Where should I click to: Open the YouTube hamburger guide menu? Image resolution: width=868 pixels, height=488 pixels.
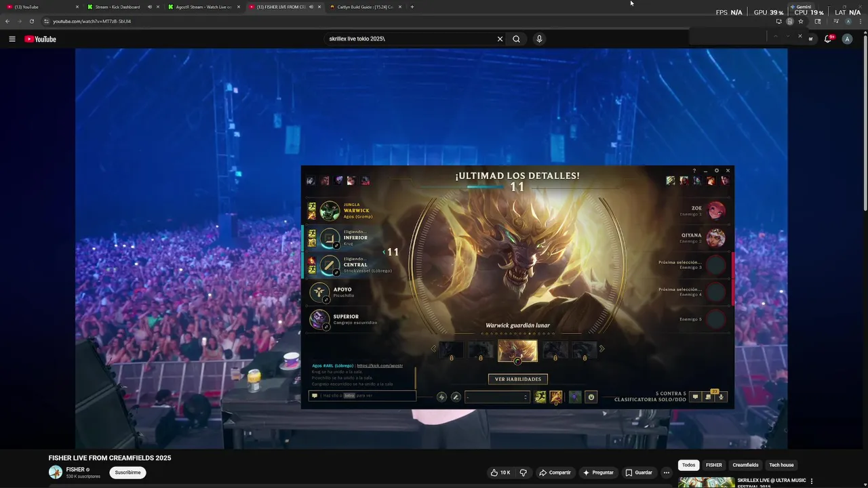click(12, 39)
